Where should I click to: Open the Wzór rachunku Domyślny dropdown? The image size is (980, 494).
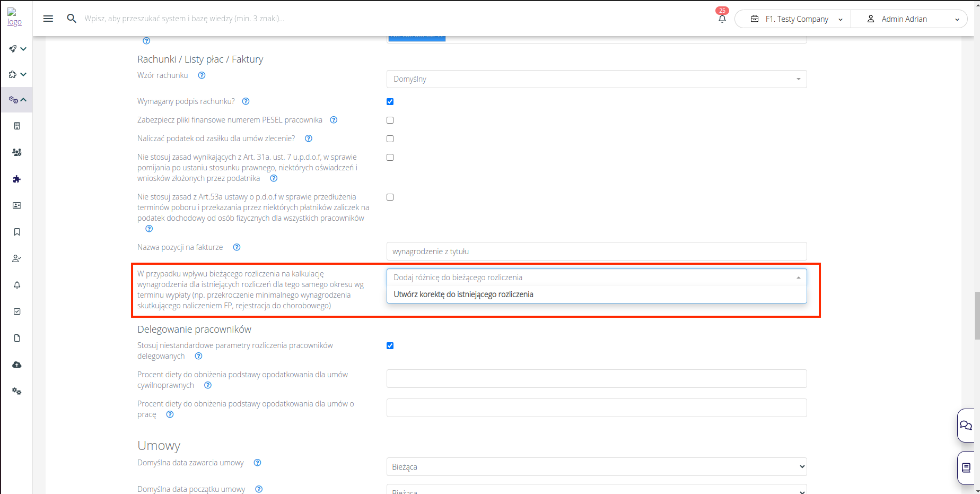click(x=596, y=79)
